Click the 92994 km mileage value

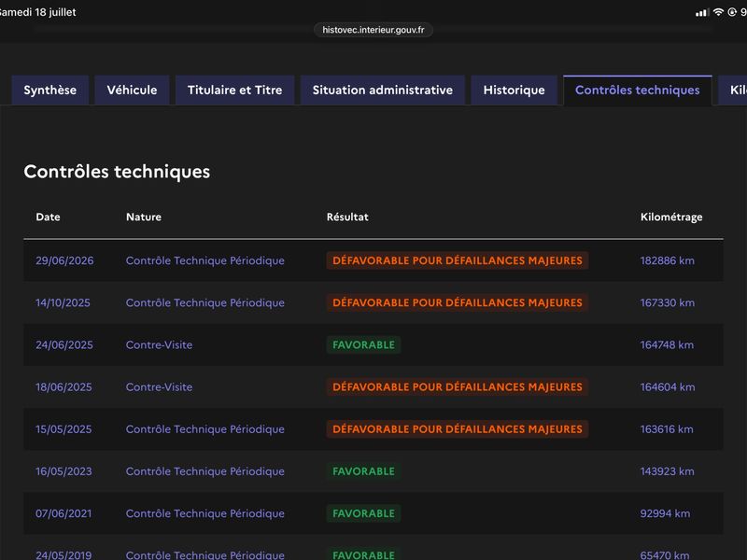click(665, 513)
